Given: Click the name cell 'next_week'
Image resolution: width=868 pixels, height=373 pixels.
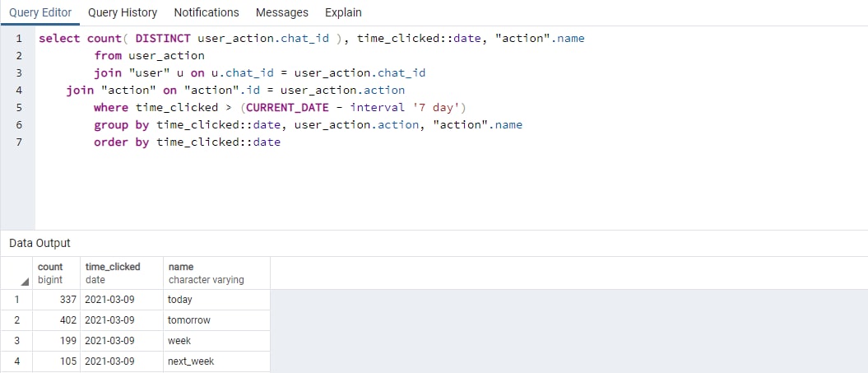Looking at the screenshot, I should click(x=216, y=361).
